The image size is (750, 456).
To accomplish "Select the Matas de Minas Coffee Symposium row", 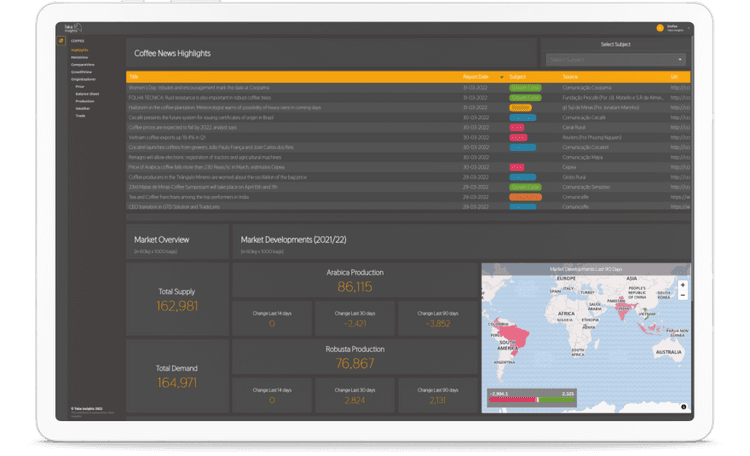I will [408, 187].
